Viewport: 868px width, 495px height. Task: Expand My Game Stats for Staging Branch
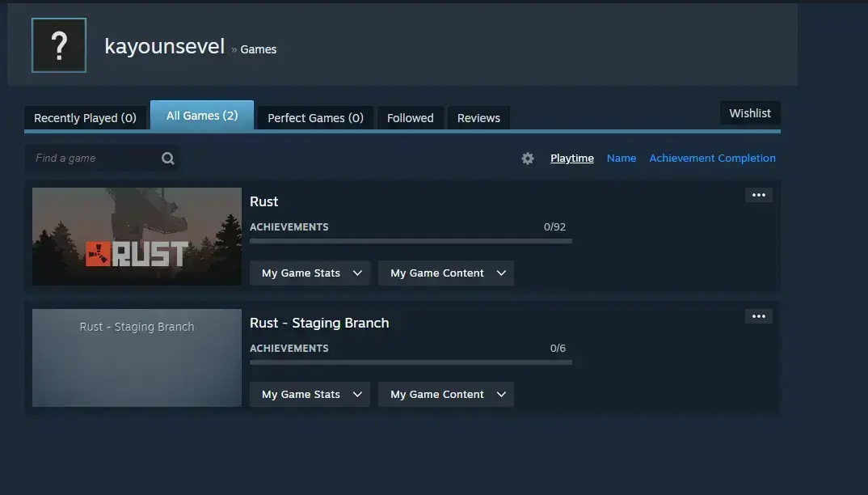coord(310,395)
